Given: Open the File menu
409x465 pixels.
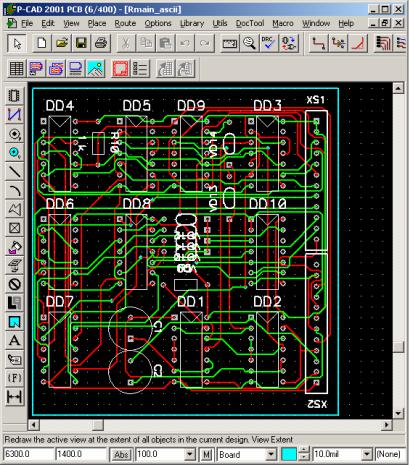Looking at the screenshot, I should [x=27, y=23].
